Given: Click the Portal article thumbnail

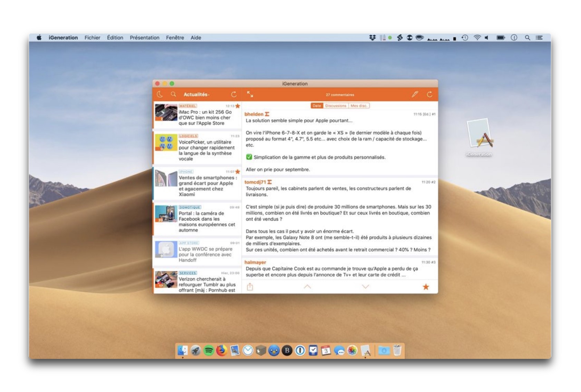Looking at the screenshot, I should tap(166, 214).
